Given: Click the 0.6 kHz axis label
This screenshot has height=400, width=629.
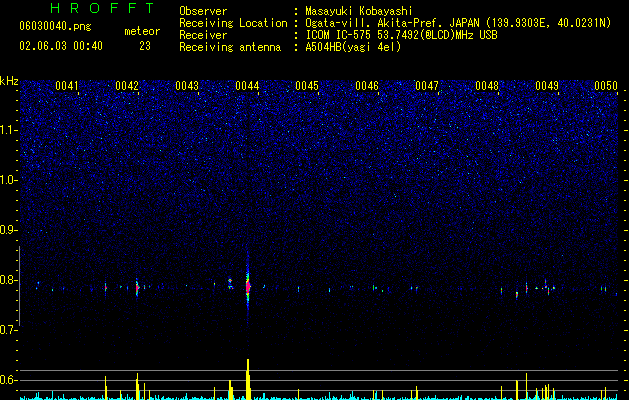Looking at the screenshot, I should tap(9, 380).
